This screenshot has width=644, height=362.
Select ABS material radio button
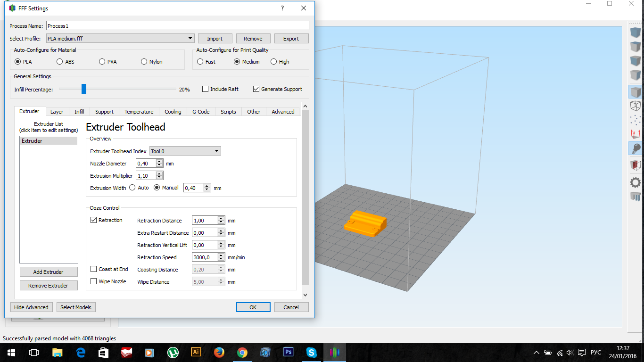pos(59,62)
